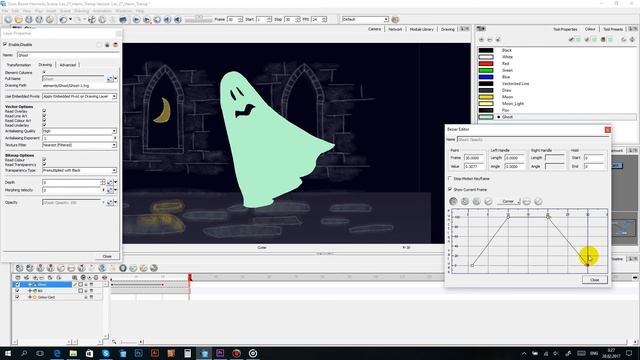The image size is (640, 360).
Task: Switch to the Tool Properties tab
Action: tap(565, 29)
